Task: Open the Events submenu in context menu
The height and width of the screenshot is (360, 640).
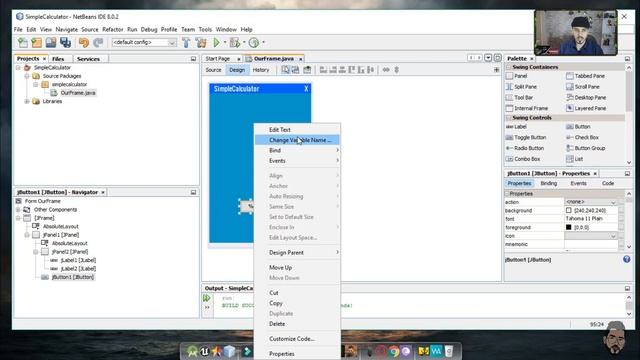Action: 297,161
